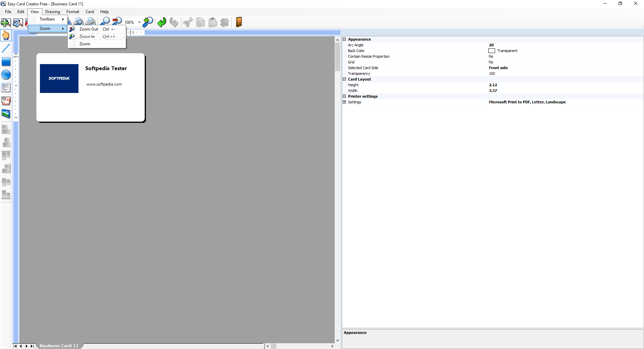Open the Zoom submenu item
Screen dimensions: 644x349
click(48, 29)
